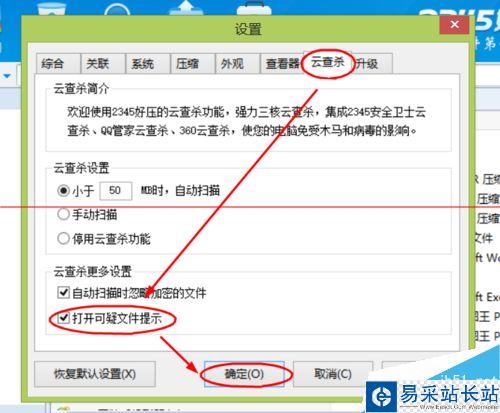Viewport: 500px width, 413px height.
Task: Select the 小于 MB 自动扫描 radio option
Action: [63, 191]
